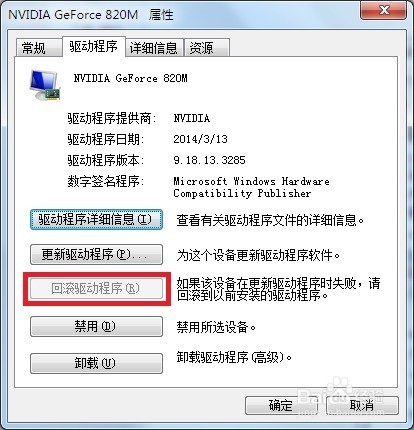The height and width of the screenshot is (430, 414).
Task: Open the 详细信息 tab
Action: coord(154,48)
